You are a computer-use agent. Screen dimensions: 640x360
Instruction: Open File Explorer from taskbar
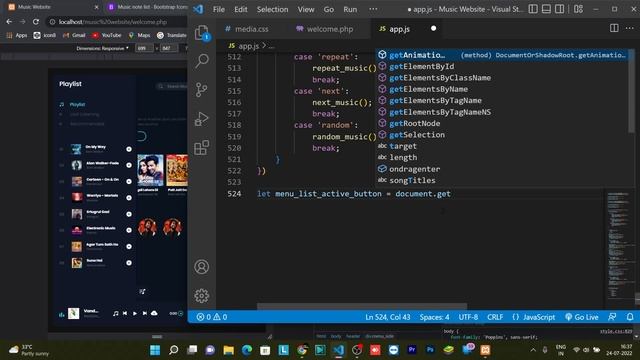coord(228,350)
